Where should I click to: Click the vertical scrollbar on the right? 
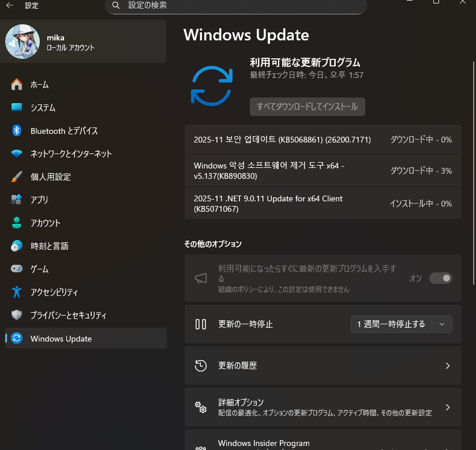(474, 173)
